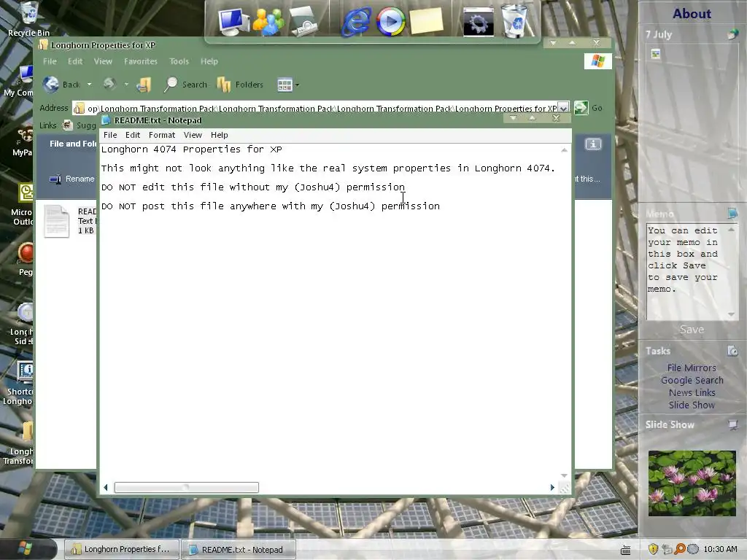Screen dimensions: 747x560
Task: Click the taskbar clock showing 10:30 AM
Action: click(x=720, y=549)
